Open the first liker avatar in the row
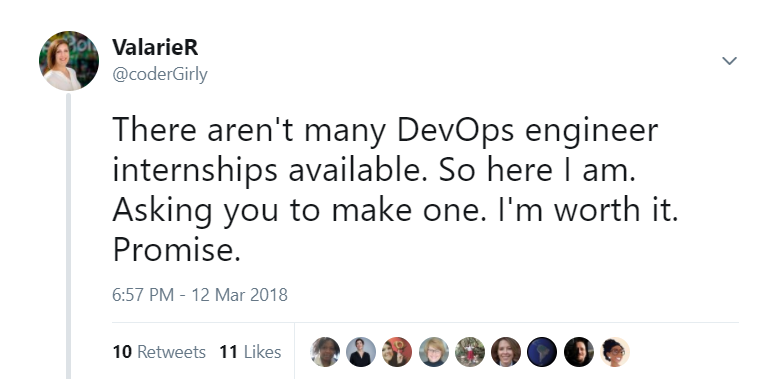 (x=325, y=352)
